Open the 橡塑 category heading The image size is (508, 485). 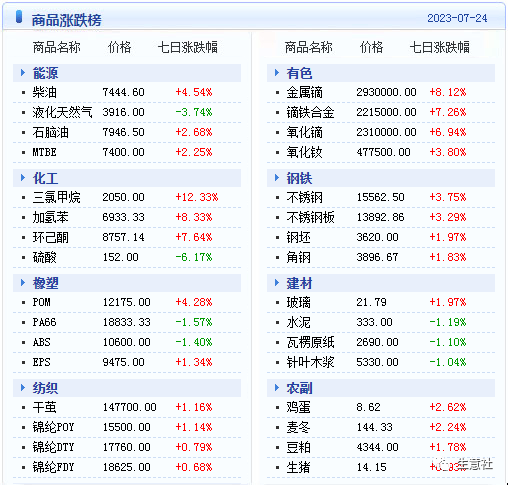[x=45, y=283]
